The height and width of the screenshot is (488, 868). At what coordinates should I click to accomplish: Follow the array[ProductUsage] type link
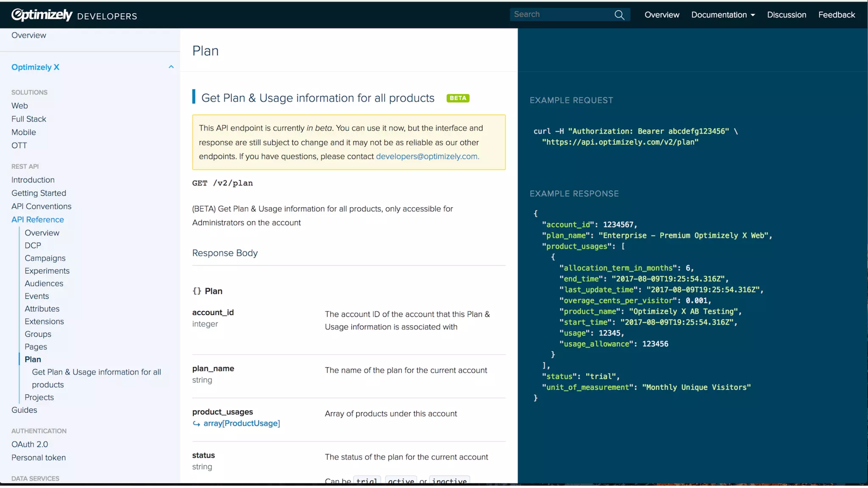pos(242,423)
